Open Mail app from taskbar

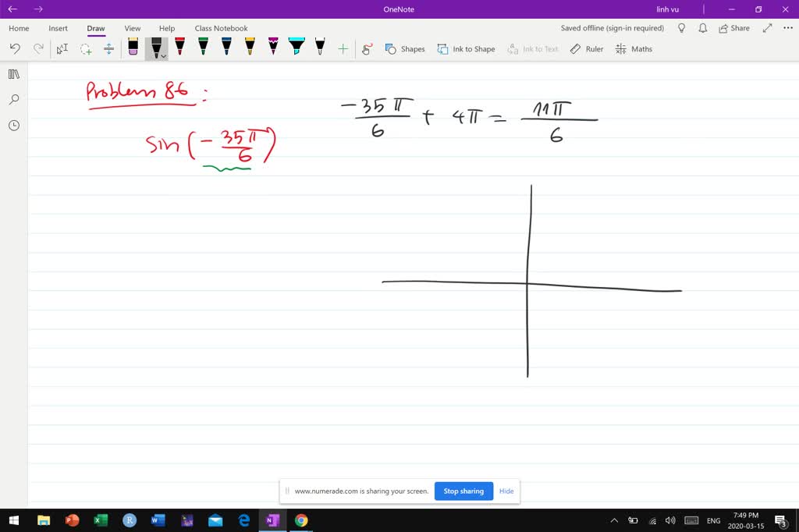[215, 520]
